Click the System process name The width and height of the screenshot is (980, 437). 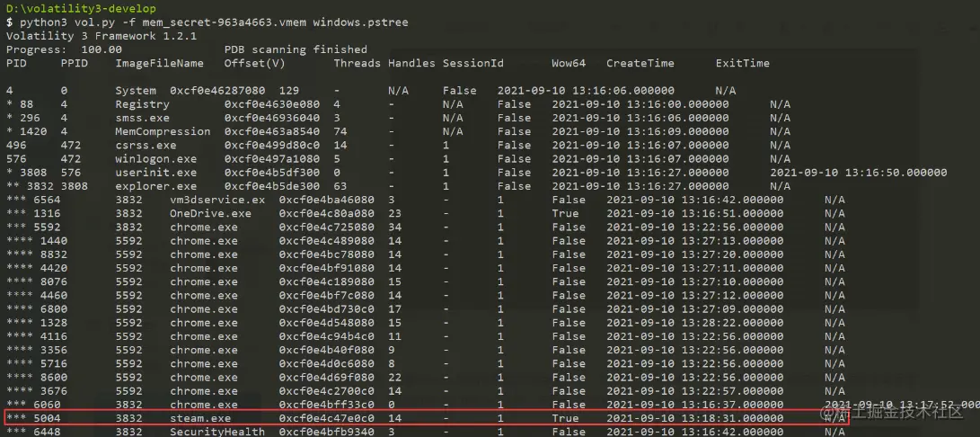click(x=136, y=91)
